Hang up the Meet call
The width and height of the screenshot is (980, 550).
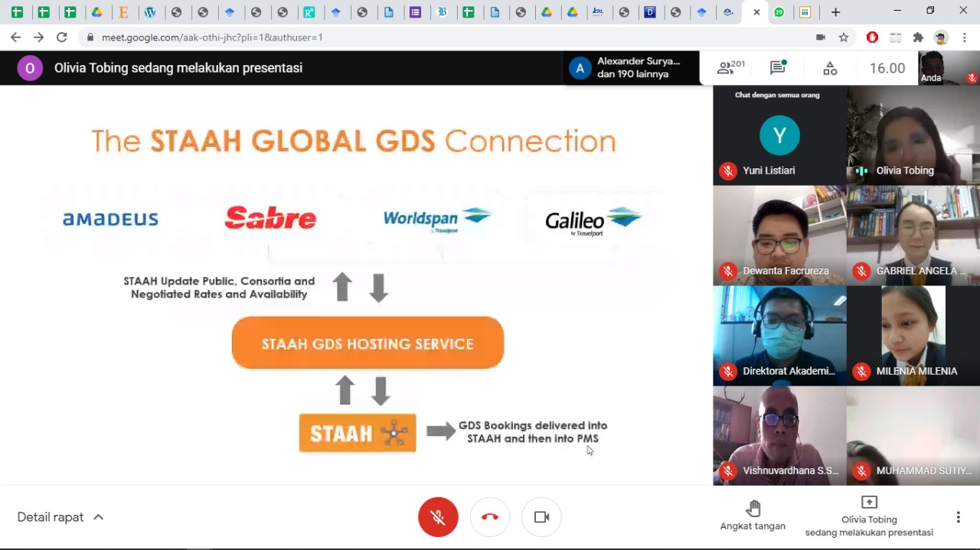(x=490, y=517)
